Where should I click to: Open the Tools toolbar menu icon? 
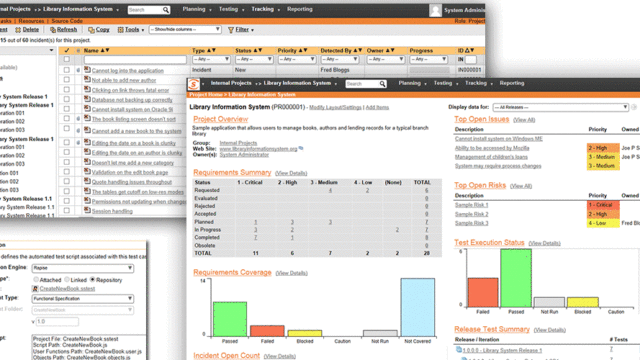click(120, 30)
